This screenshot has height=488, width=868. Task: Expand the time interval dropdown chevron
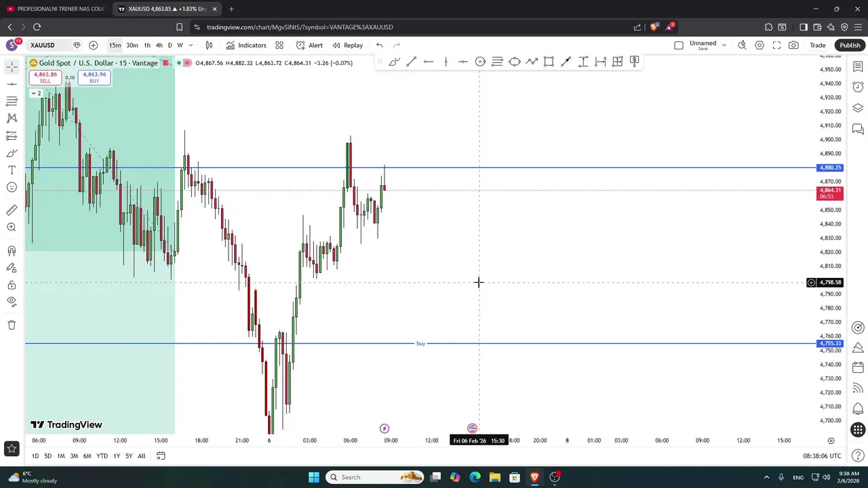[191, 45]
